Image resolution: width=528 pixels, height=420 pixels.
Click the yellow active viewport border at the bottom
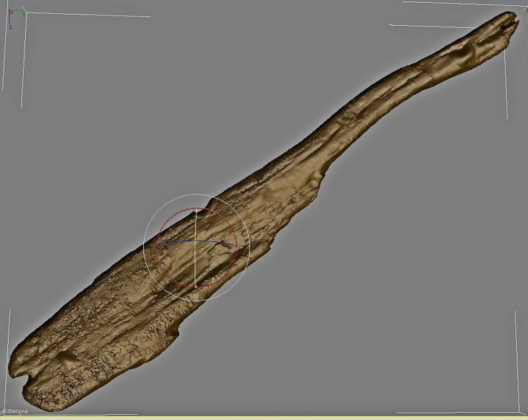pyautogui.click(x=264, y=417)
